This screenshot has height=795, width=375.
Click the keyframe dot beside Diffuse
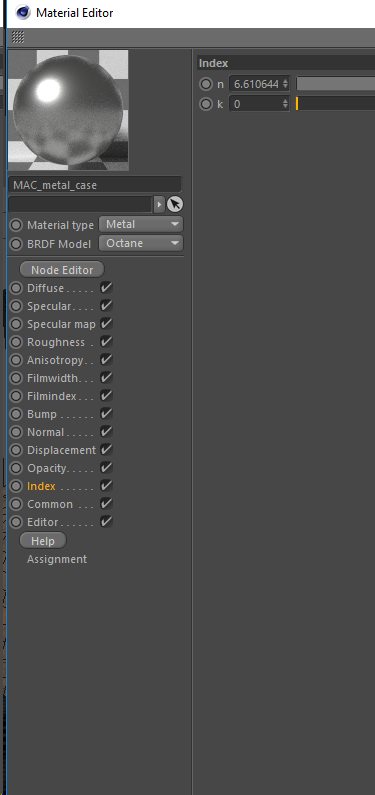pos(17,288)
